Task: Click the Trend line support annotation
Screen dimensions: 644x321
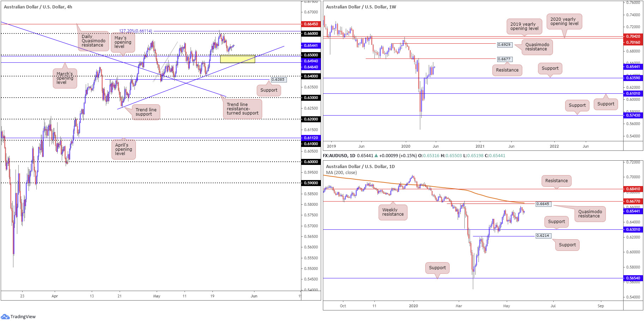Action: point(146,112)
